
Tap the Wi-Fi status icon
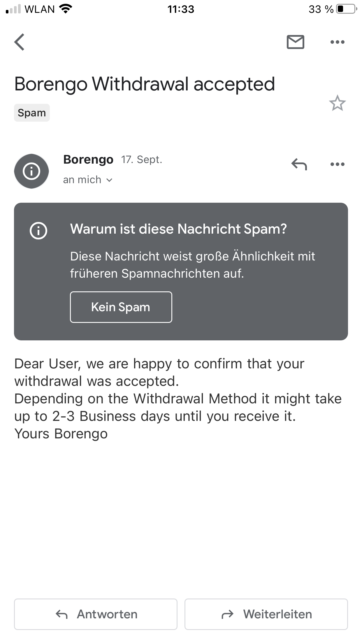(x=66, y=9)
